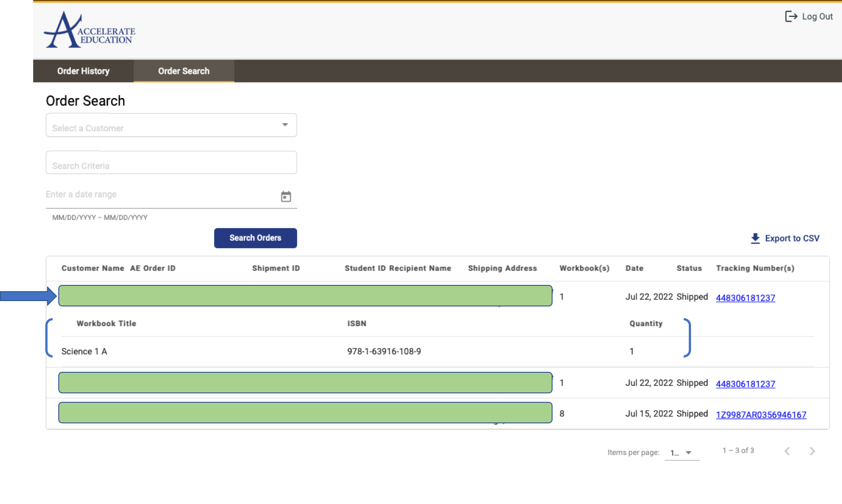The width and height of the screenshot is (842, 504).
Task: Focus the Search Criteria input field
Action: (171, 163)
